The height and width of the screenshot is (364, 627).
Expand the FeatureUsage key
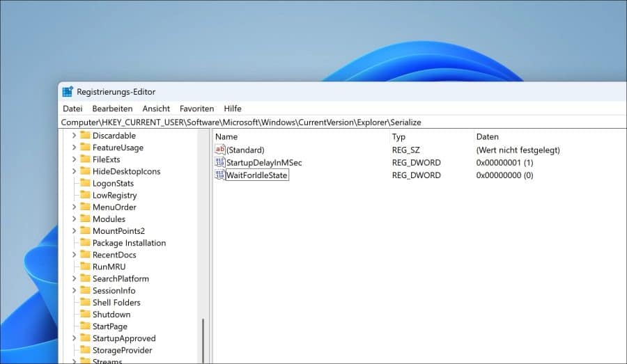coord(74,148)
